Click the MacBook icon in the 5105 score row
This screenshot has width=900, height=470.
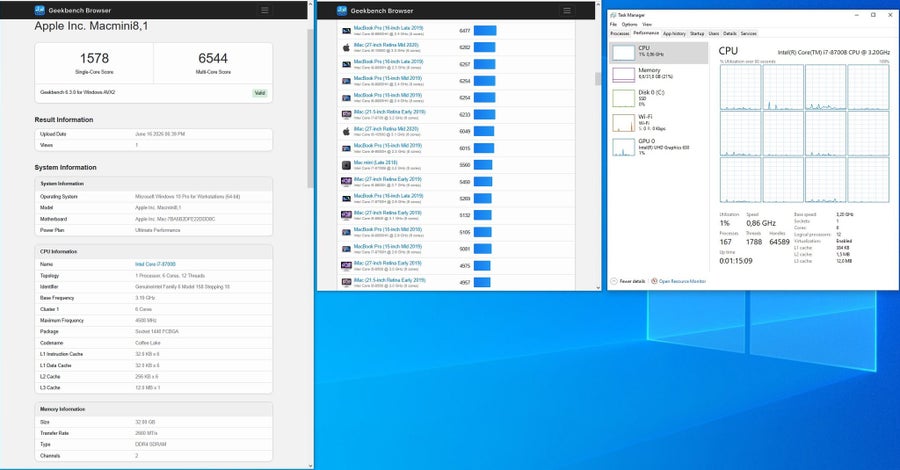(346, 232)
